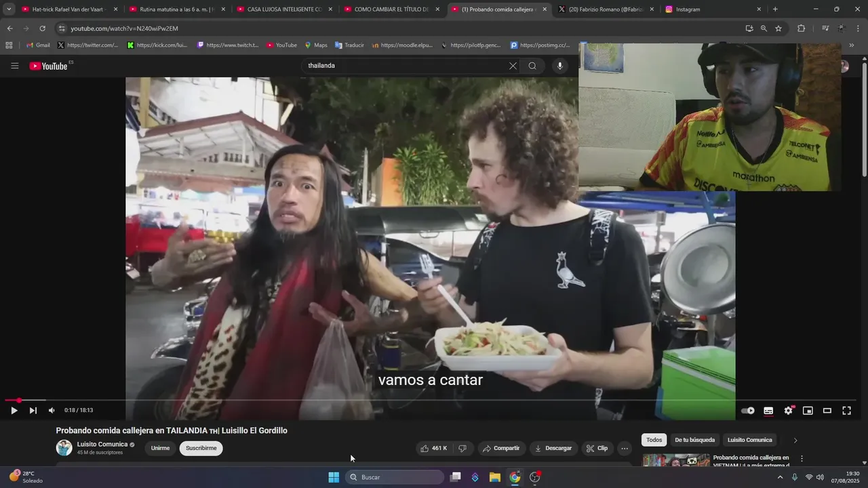Switch to 'CASA LUJOSA INTELIGENTE' tab
The height and width of the screenshot is (488, 868).
284,9
